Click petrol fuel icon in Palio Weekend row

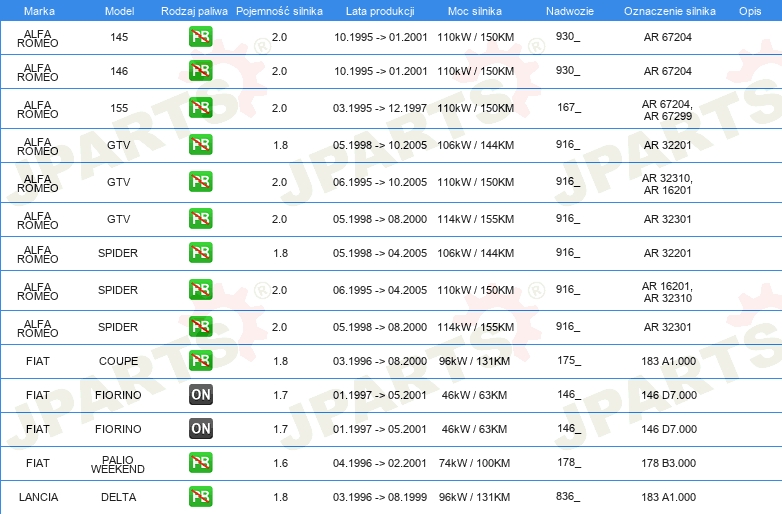point(201,463)
